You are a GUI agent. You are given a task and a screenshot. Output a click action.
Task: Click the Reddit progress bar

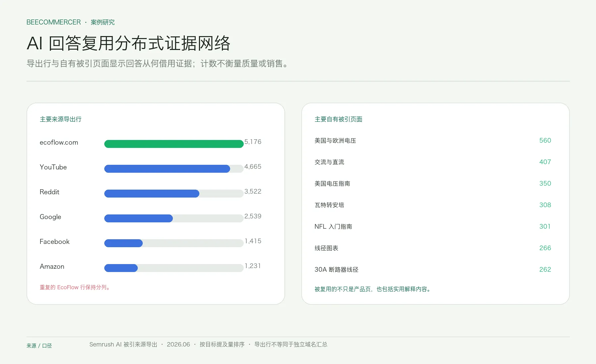point(174,194)
